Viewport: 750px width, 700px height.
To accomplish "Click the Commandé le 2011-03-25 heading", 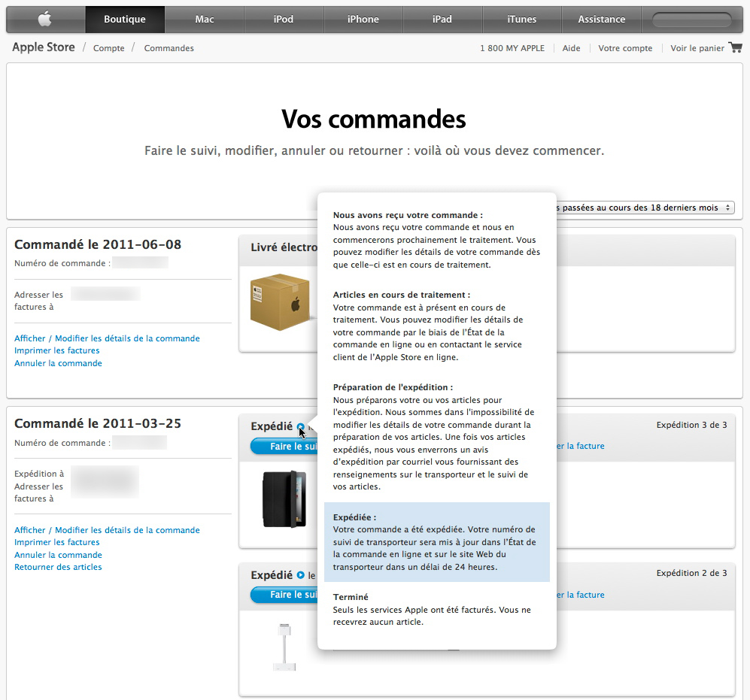I will [98, 423].
